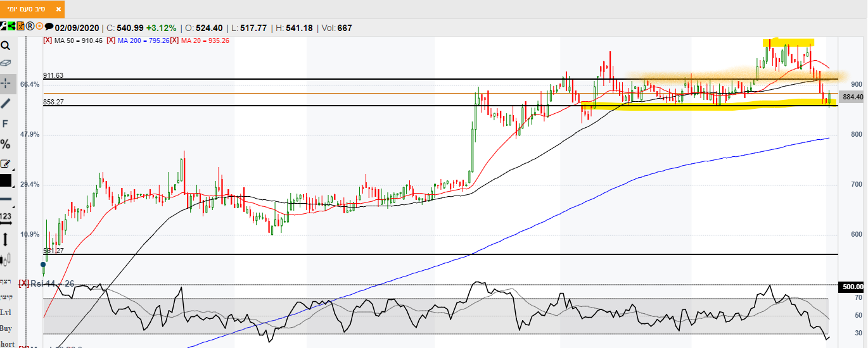
Task: Export data with orange Excel icon
Action: (x=20, y=26)
